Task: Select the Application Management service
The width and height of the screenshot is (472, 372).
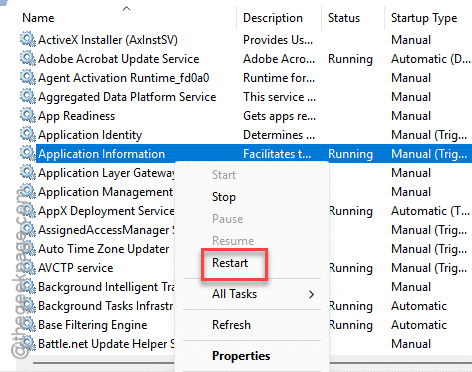Action: pyautogui.click(x=106, y=192)
